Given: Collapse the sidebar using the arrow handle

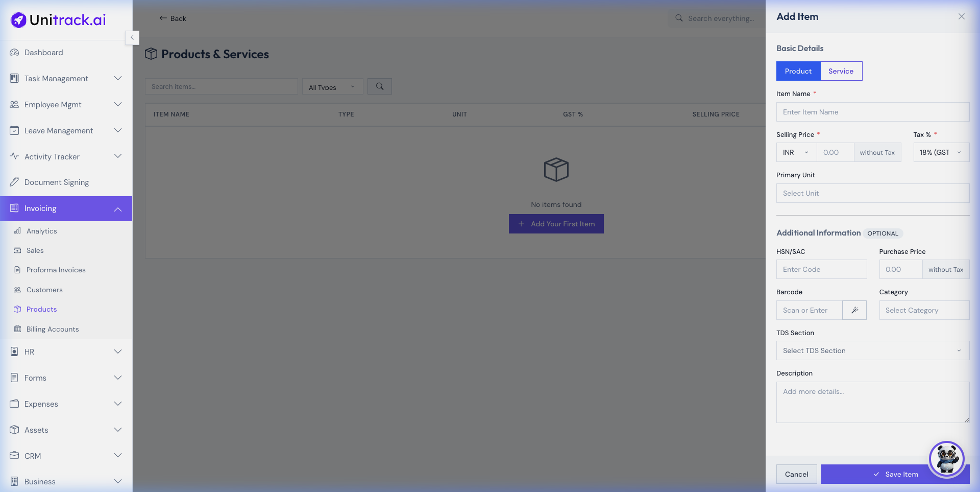Looking at the screenshot, I should tap(132, 37).
